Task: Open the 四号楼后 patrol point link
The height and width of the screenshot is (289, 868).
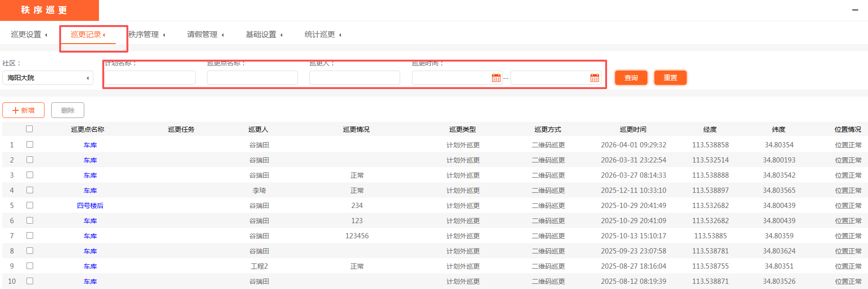Action: point(90,206)
